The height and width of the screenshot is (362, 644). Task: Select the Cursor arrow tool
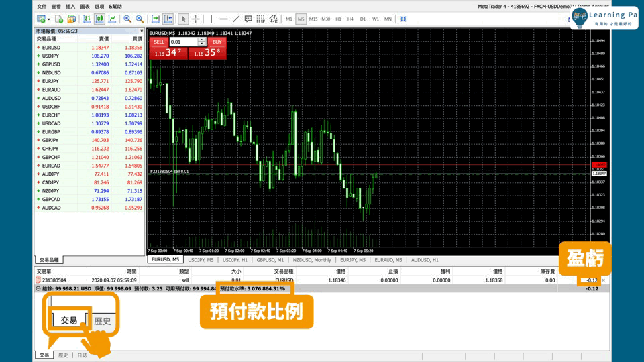pos(183,19)
